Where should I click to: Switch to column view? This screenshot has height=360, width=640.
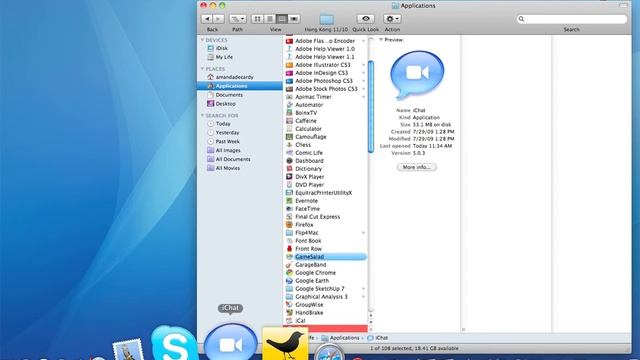point(282,19)
